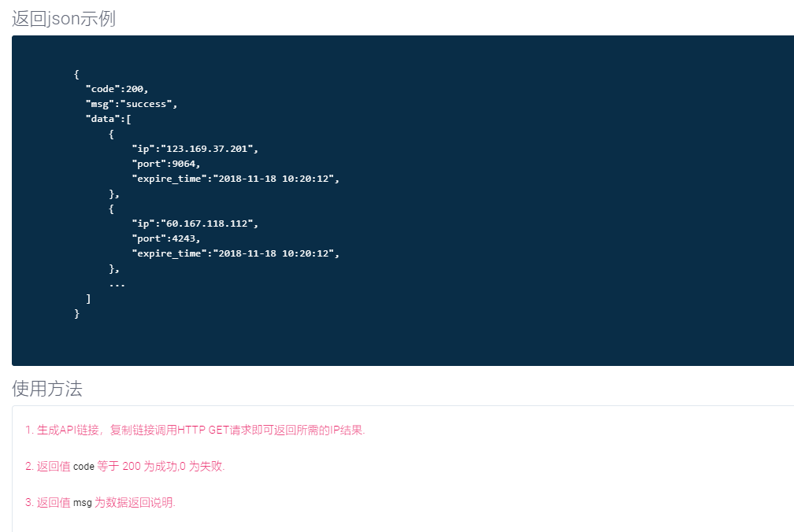Click the closing square bracket

point(88,299)
